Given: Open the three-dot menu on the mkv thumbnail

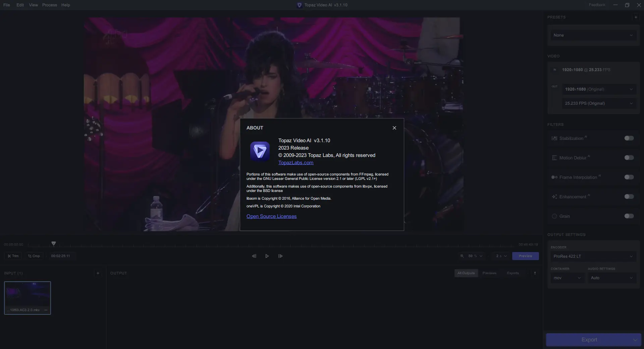Looking at the screenshot, I should coord(46,310).
